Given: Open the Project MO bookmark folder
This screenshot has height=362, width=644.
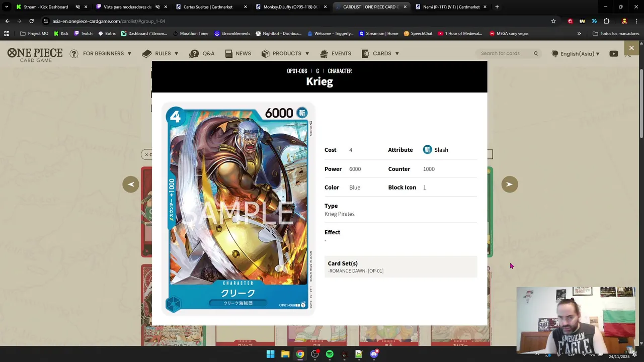Looking at the screenshot, I should [34, 34].
